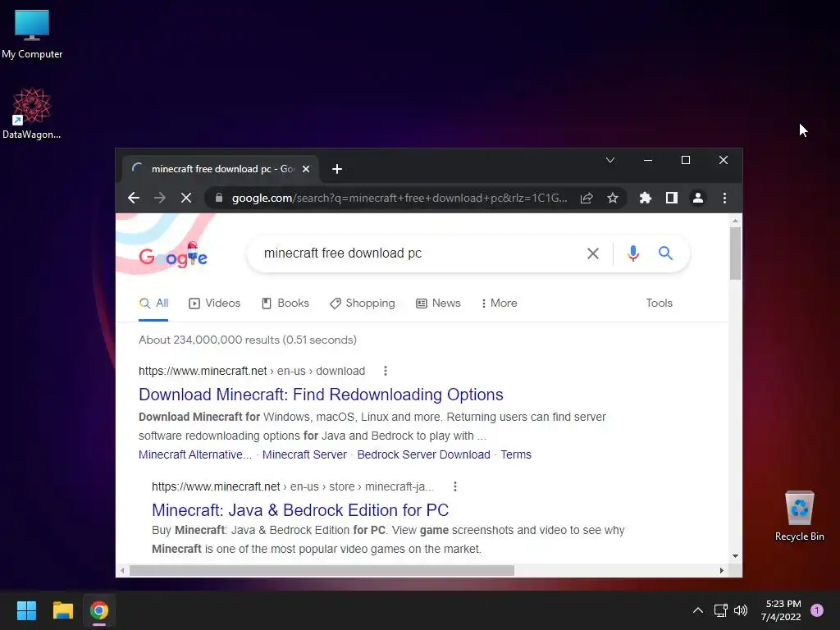
Task: Clear the search query with the X
Action: tap(592, 253)
